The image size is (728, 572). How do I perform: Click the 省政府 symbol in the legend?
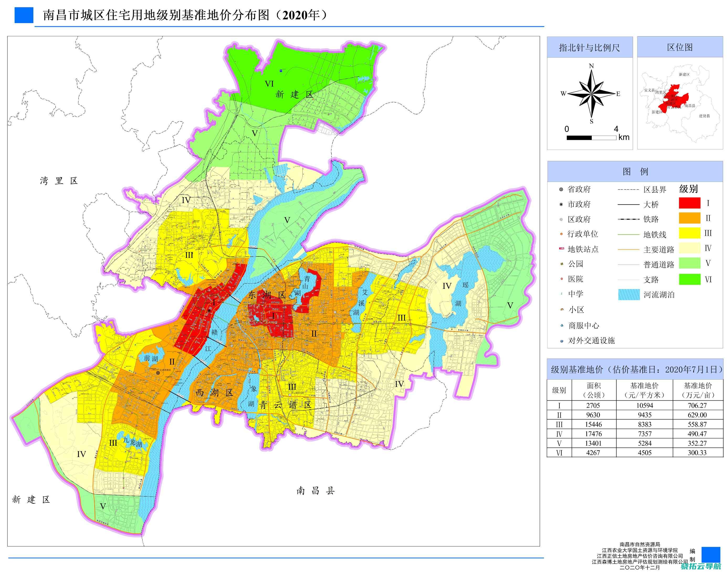[x=561, y=190]
